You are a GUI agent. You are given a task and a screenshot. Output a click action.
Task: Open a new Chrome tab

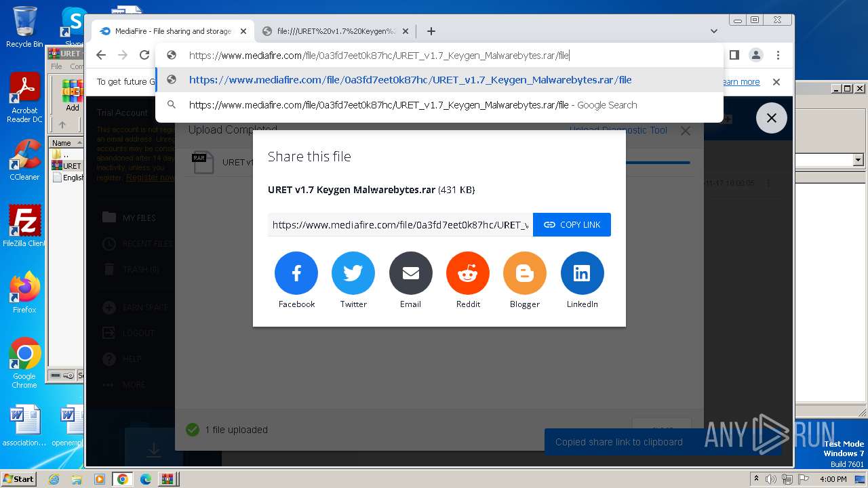pos(431,31)
